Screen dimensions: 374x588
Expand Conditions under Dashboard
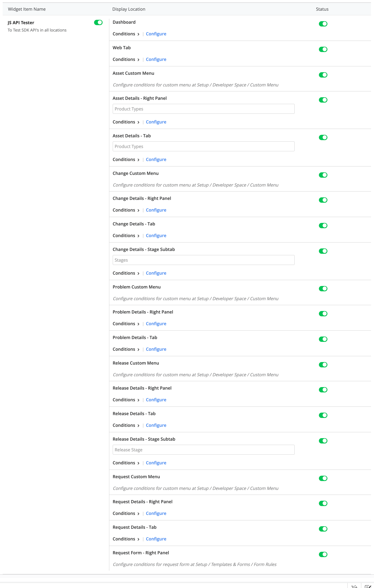[126, 34]
